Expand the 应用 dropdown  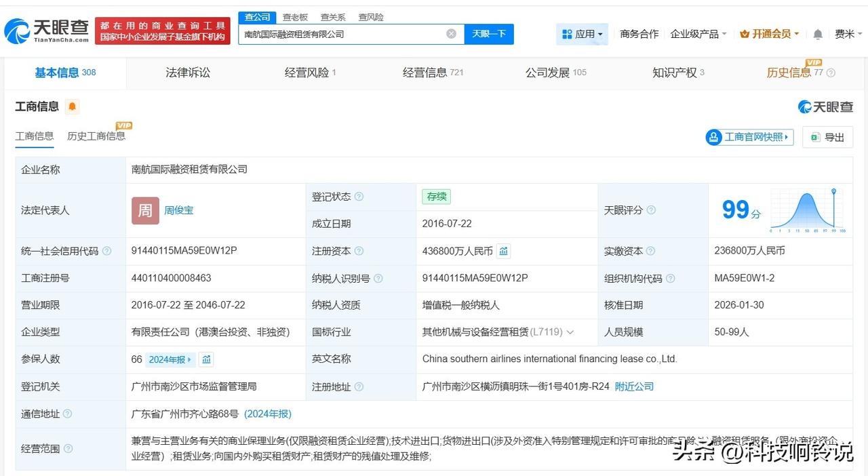coord(583,34)
